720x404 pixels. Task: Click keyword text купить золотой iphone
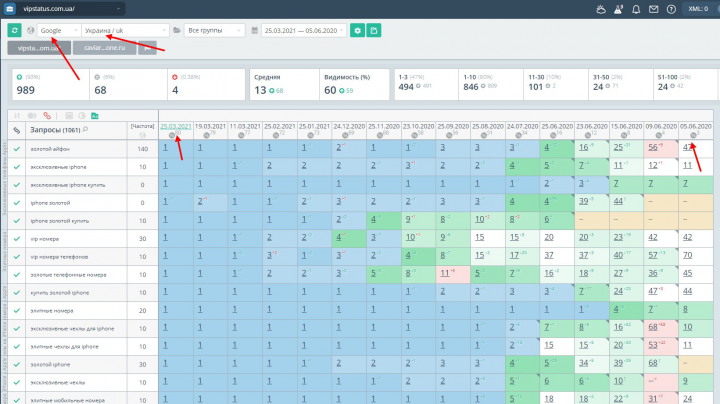(60, 292)
